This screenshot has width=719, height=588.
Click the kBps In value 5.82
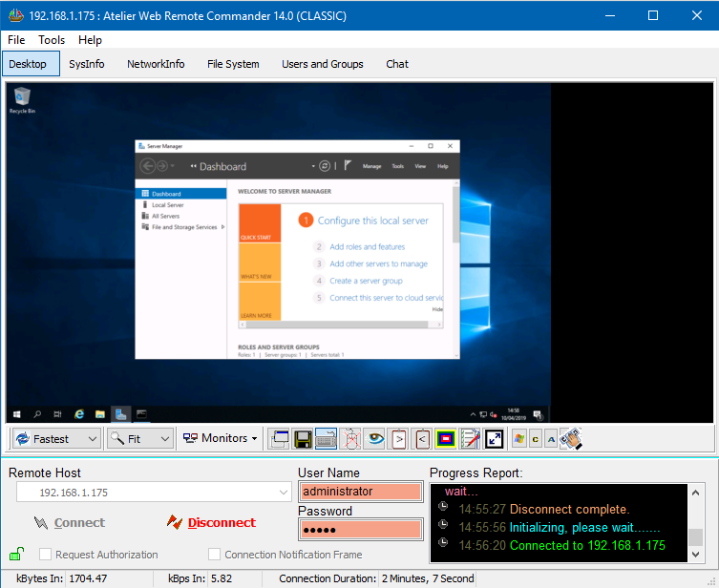click(222, 578)
